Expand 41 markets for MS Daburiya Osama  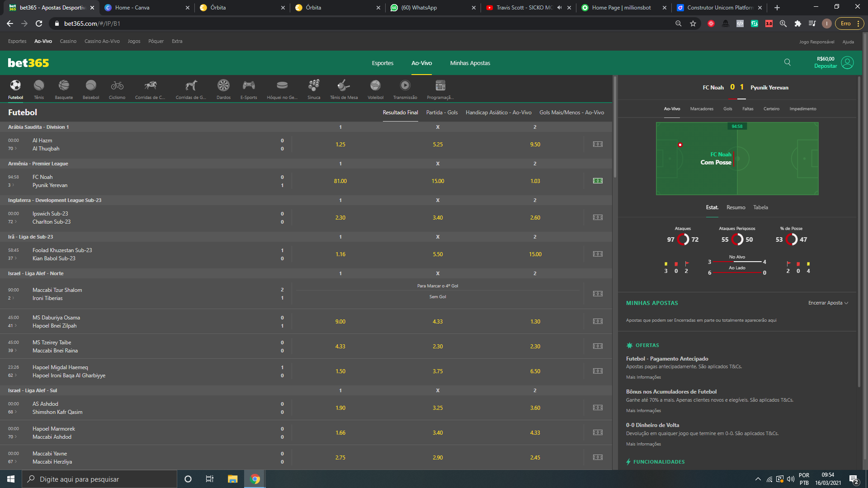pos(12,326)
